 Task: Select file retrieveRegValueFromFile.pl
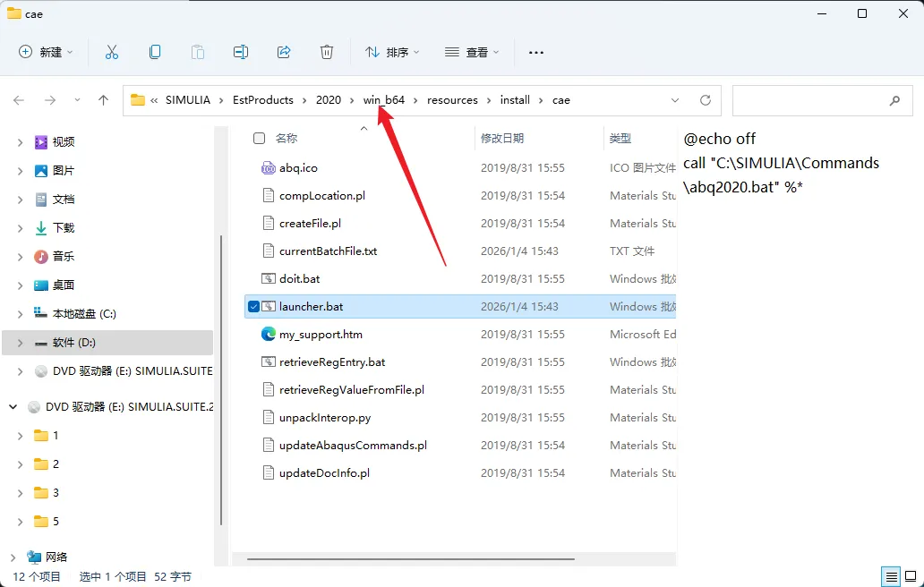coord(352,390)
